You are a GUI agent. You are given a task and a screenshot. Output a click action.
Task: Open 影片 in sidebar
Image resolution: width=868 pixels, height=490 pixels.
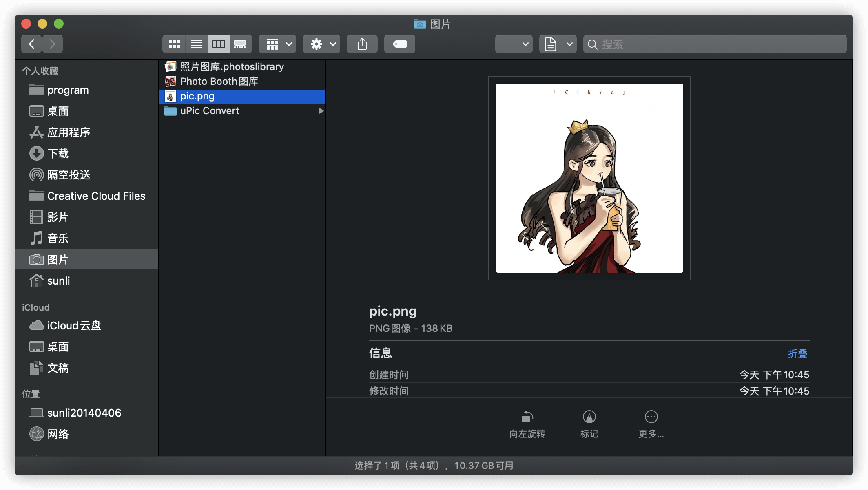[x=86, y=217]
